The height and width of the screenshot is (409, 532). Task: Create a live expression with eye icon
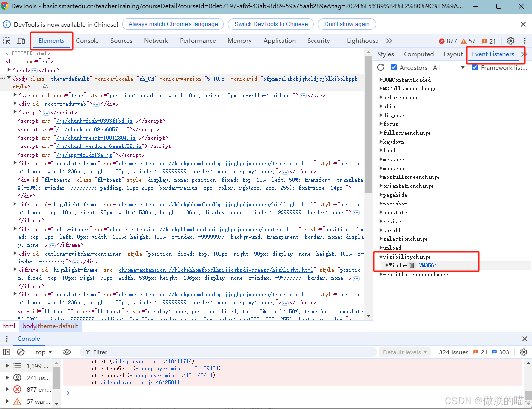coord(67,352)
